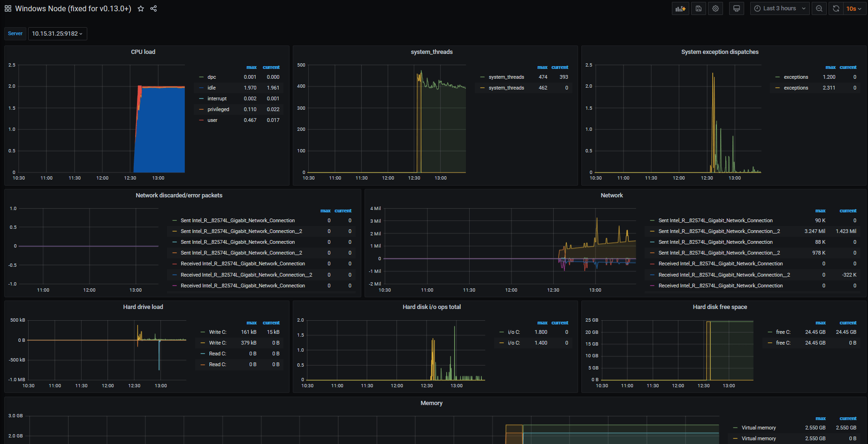Click the Memory panel title
The width and height of the screenshot is (868, 444).
431,403
